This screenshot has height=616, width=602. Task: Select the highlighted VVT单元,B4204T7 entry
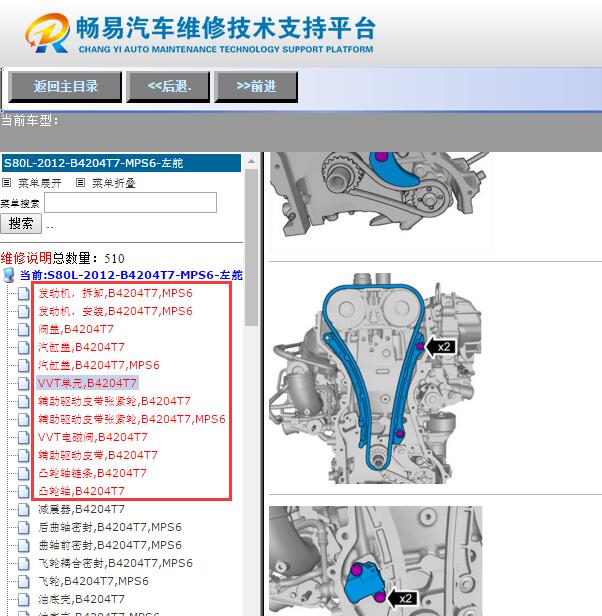click(x=87, y=383)
